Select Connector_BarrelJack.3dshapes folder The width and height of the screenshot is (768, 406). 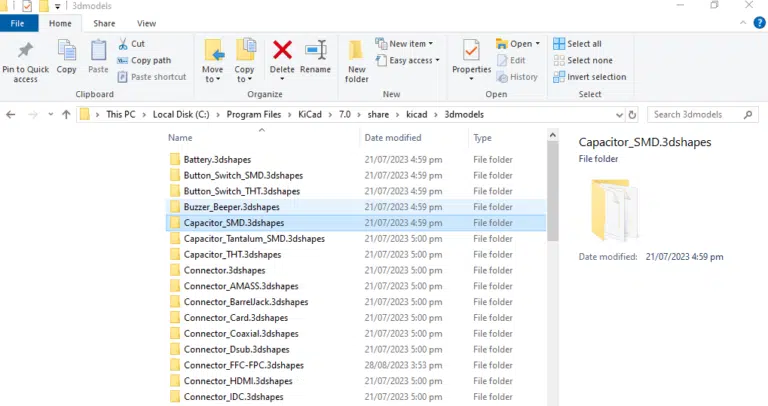pos(356,302)
